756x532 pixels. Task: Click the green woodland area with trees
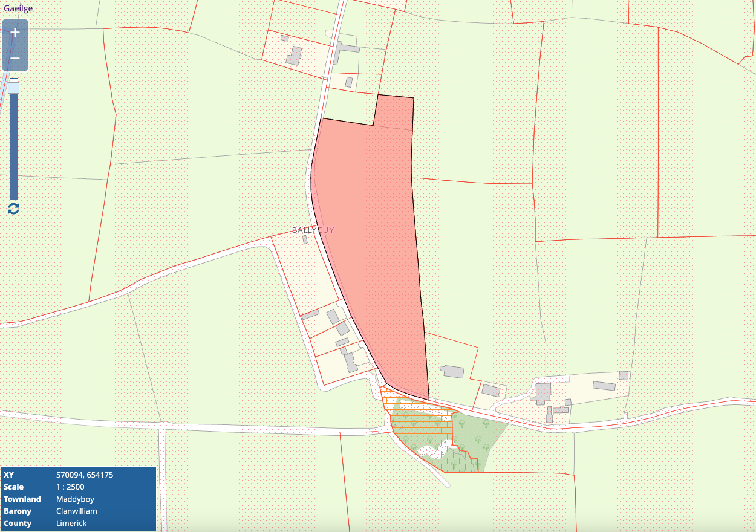(x=478, y=435)
